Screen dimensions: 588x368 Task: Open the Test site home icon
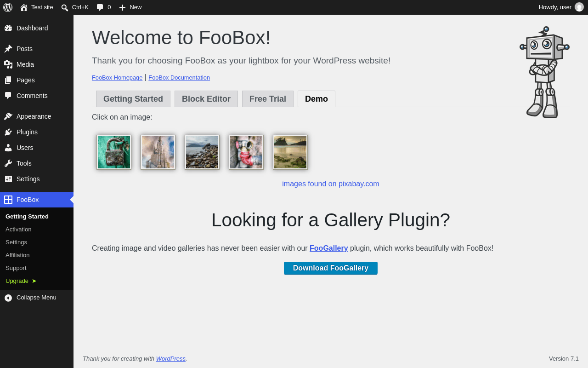tap(24, 7)
